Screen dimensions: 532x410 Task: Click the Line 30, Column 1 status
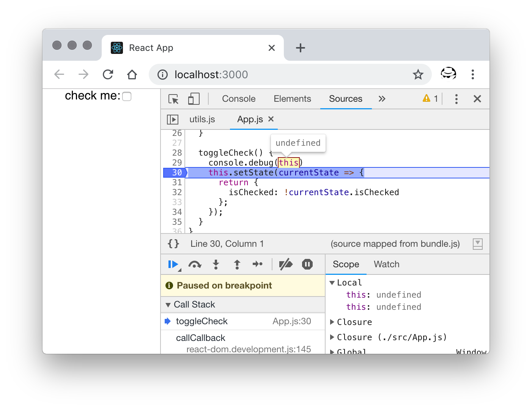point(227,244)
